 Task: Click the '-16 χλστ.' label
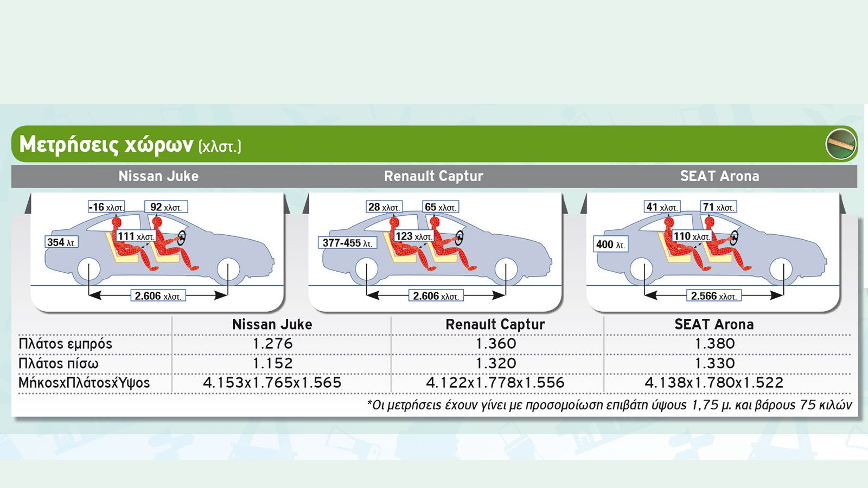pyautogui.click(x=106, y=207)
